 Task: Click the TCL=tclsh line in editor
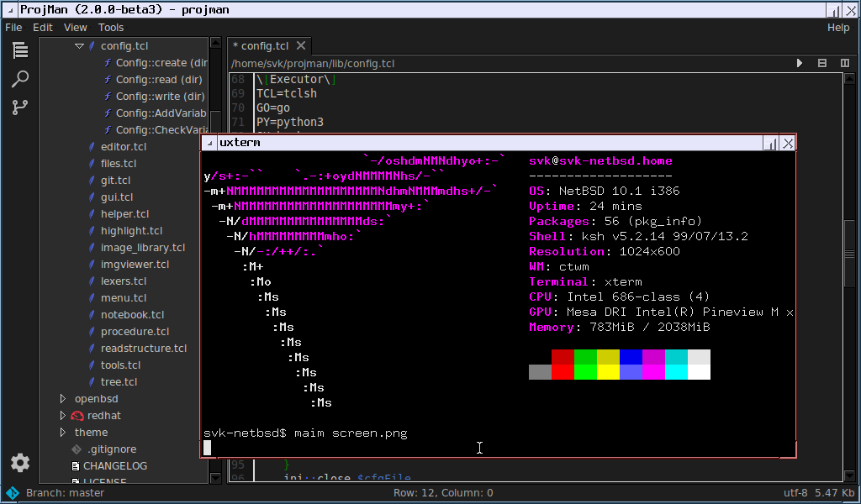click(287, 93)
